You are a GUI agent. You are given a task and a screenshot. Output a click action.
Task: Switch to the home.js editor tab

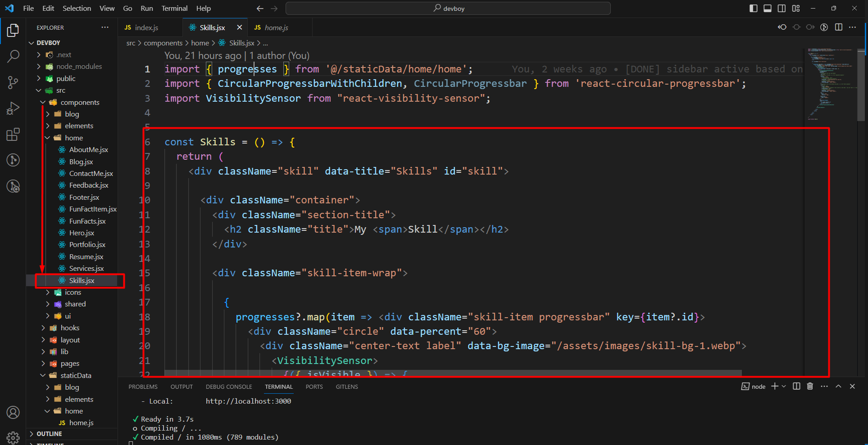[x=276, y=28]
